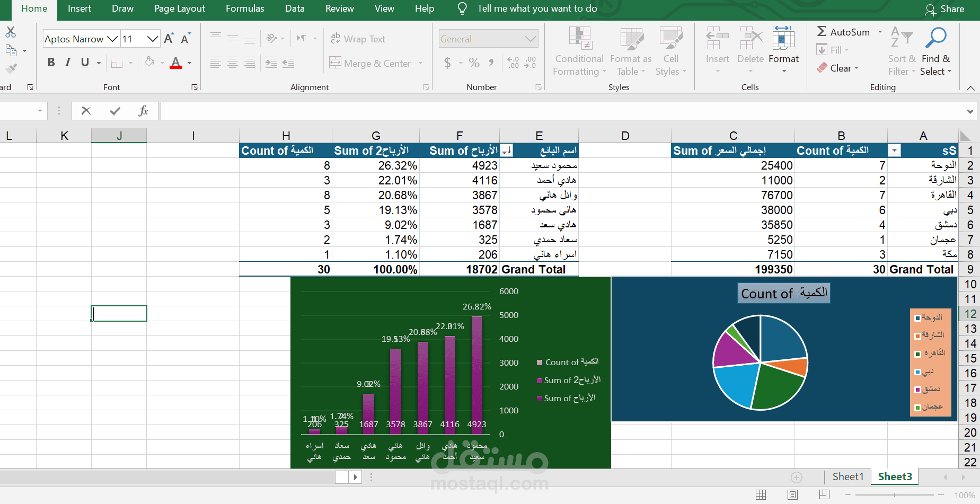980x504 pixels.
Task: Open the Data tab
Action: [295, 8]
